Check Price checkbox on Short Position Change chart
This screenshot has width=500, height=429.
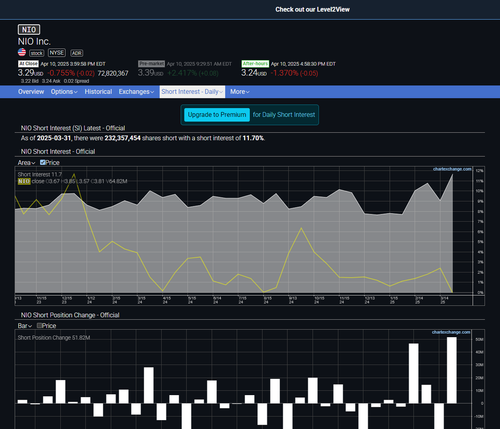[39, 325]
